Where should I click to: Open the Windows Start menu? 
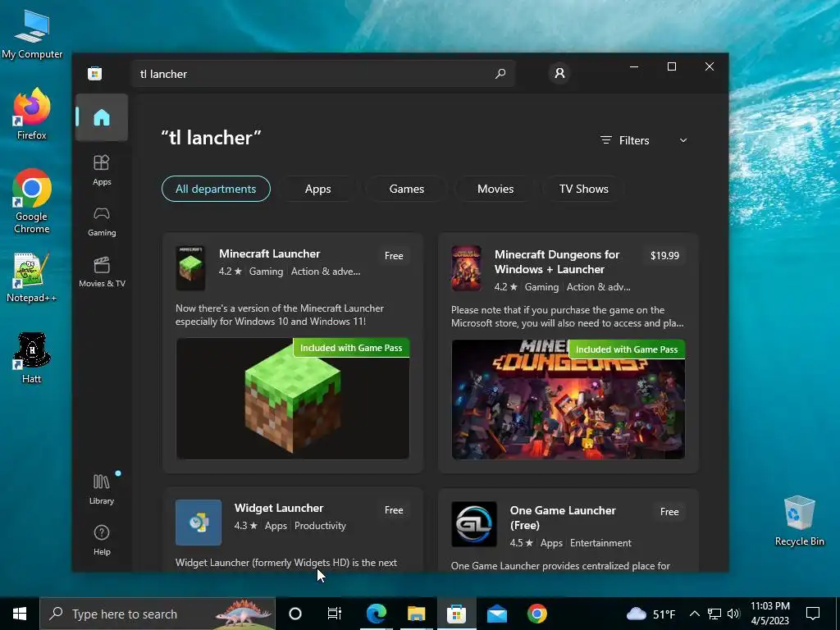pos(20,614)
